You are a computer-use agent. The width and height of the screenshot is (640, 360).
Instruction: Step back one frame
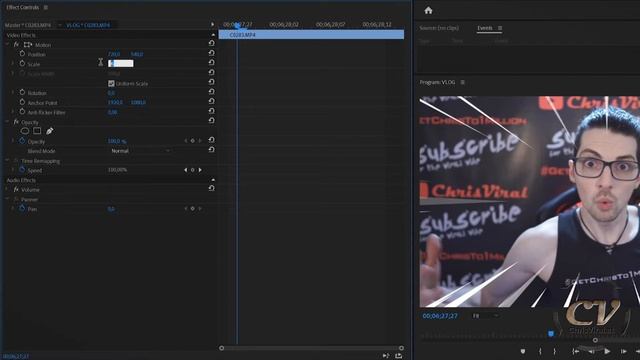tap(591, 351)
